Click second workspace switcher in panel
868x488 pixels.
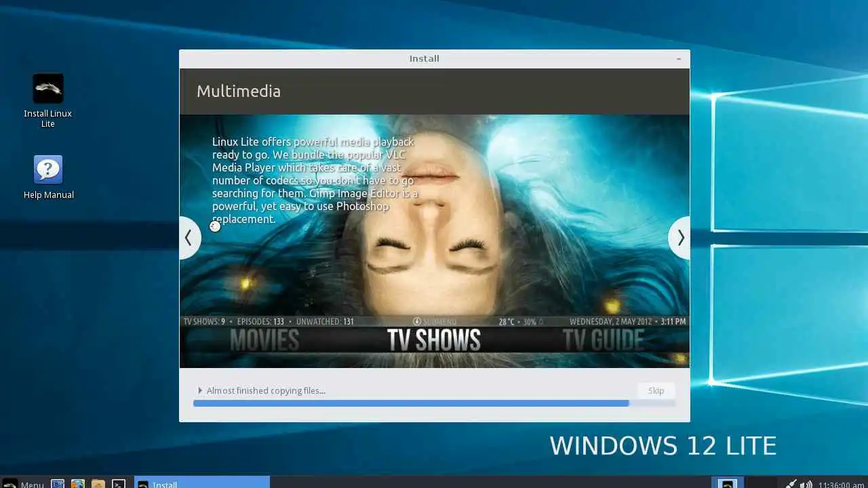point(760,483)
